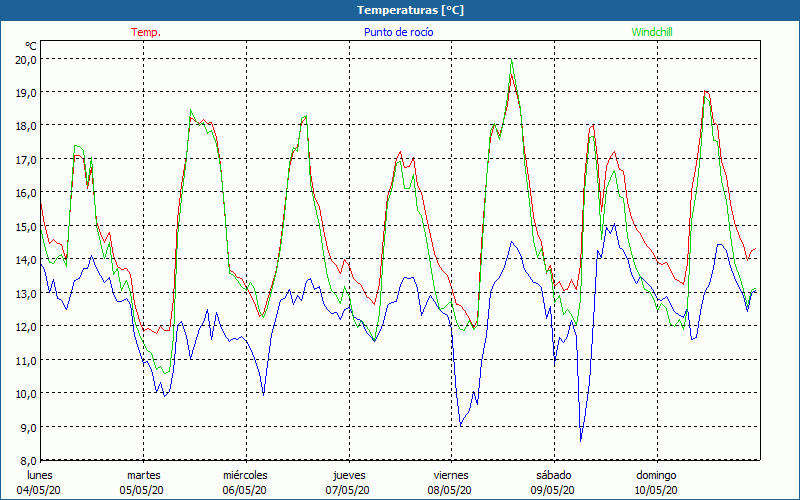Image resolution: width=800 pixels, height=500 pixels.
Task: Click the 09/05/20 date label
Action: (553, 490)
